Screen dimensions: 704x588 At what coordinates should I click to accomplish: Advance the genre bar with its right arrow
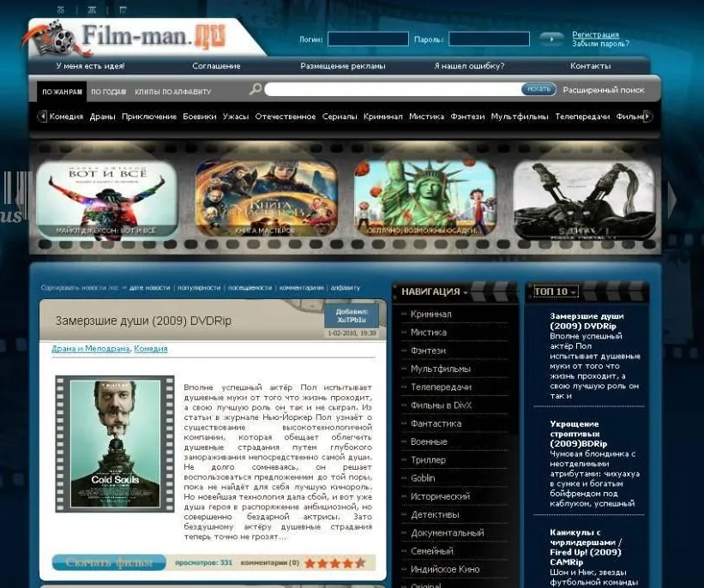pyautogui.click(x=648, y=117)
